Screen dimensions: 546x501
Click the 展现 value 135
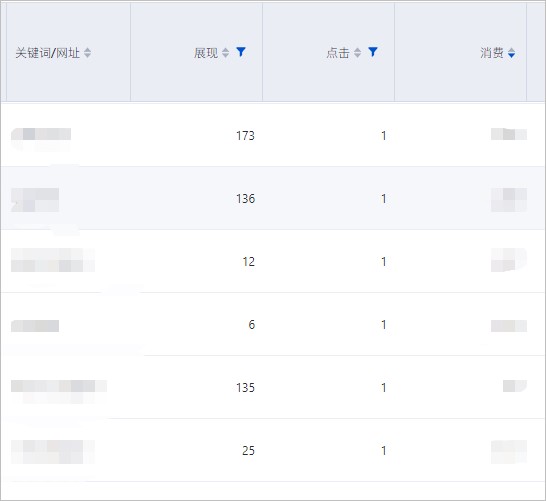coord(245,388)
